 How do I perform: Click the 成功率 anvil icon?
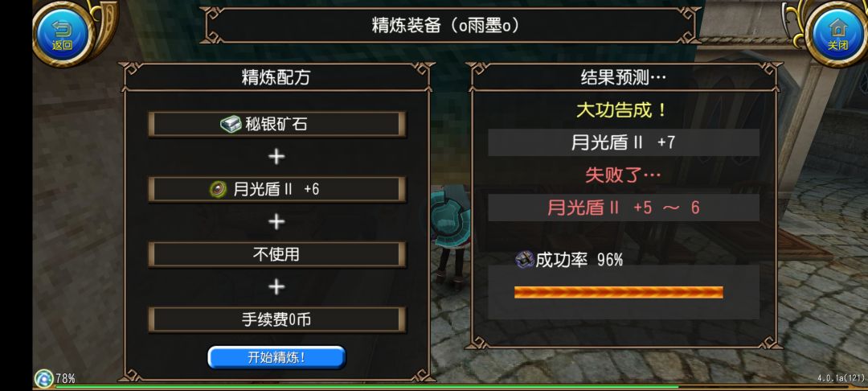pos(524,259)
